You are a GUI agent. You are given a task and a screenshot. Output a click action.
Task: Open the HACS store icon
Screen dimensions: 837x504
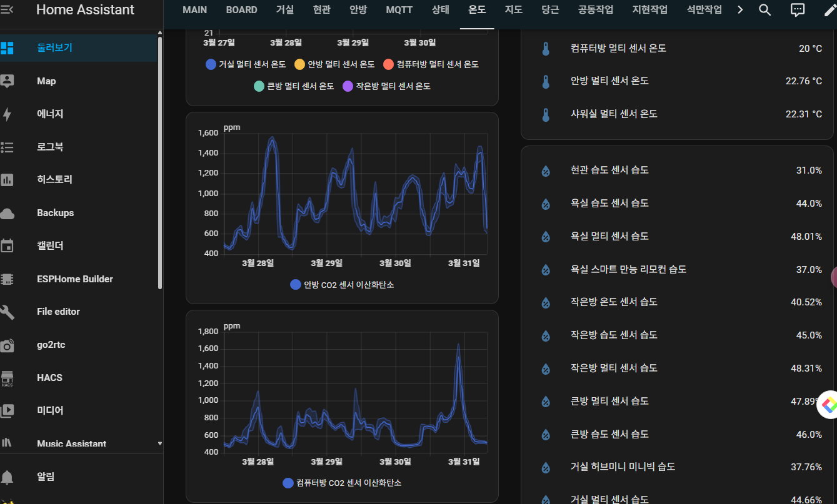click(x=7, y=378)
